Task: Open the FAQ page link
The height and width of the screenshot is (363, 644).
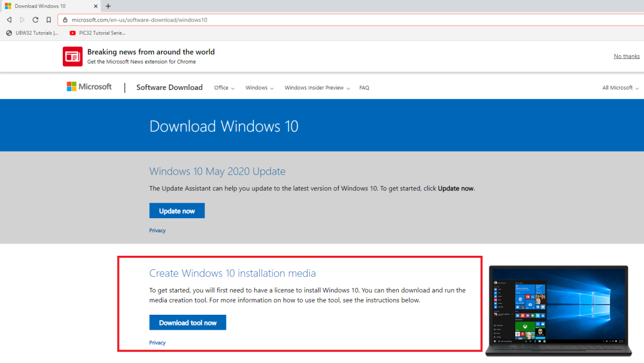Action: coord(364,87)
